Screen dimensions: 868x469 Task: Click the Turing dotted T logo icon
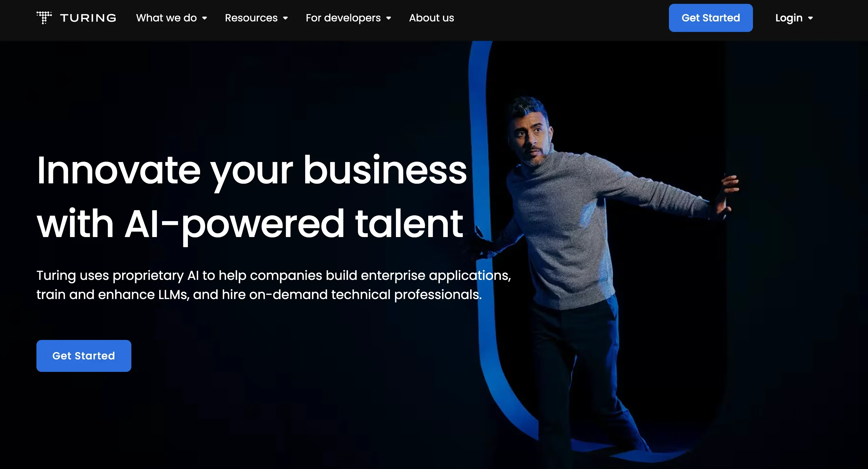pos(44,18)
